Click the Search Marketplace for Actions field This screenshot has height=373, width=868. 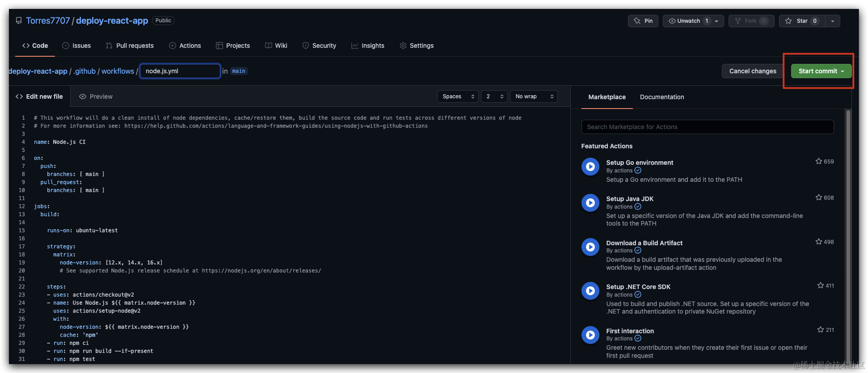[x=708, y=127]
